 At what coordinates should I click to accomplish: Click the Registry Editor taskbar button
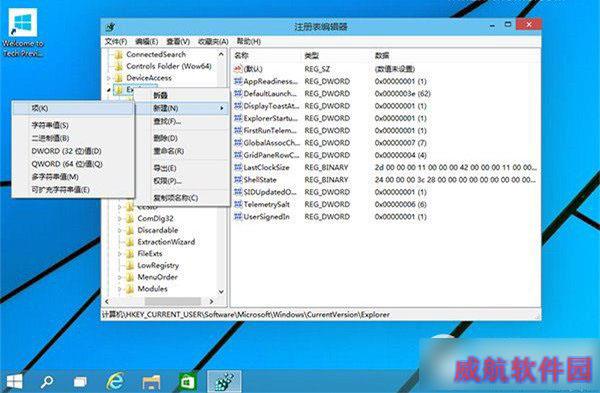[x=225, y=382]
